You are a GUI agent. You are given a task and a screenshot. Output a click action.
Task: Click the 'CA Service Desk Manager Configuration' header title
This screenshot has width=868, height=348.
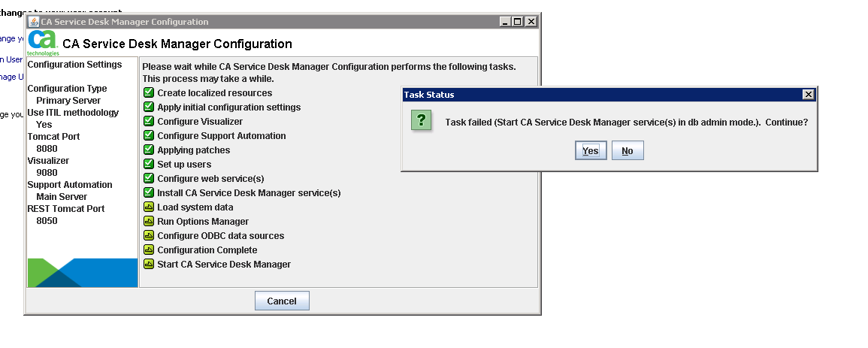pos(177,44)
